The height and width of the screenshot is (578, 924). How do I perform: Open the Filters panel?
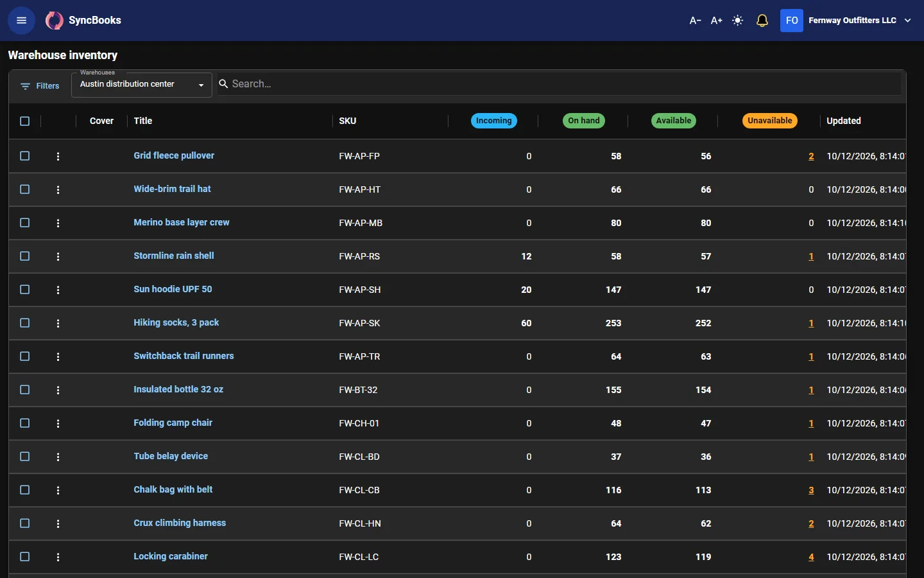(40, 86)
